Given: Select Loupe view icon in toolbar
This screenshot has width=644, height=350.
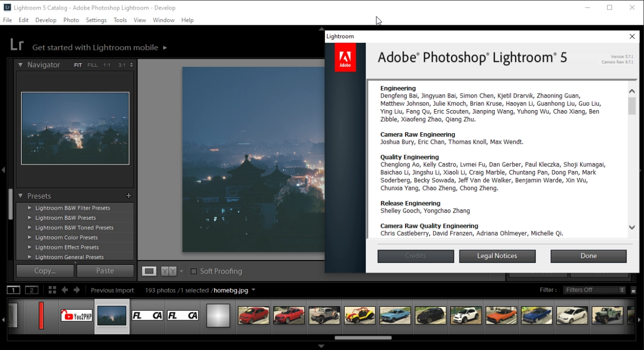Looking at the screenshot, I should 149,271.
